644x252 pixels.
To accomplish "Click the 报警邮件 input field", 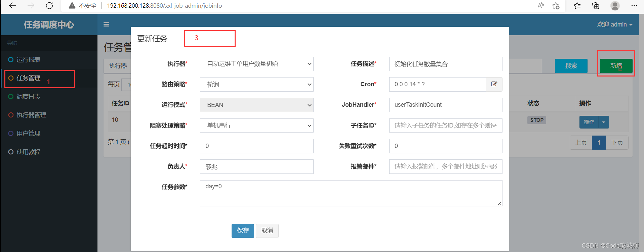I will coord(446,166).
